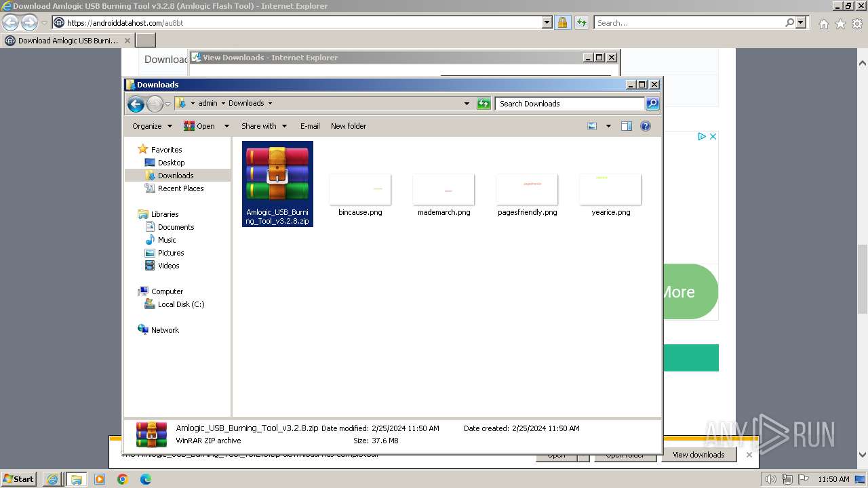Click the security lock icon in IE

[562, 22]
